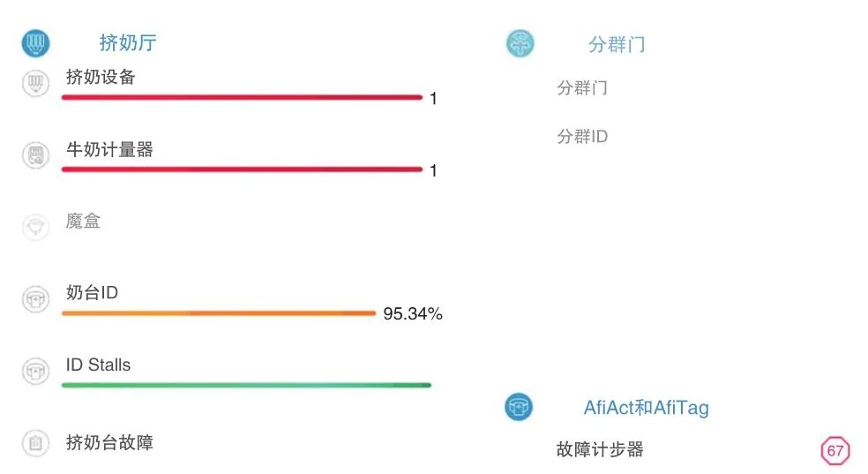868x474 pixels.
Task: Select the 牛奶计量器 milk meter icon
Action: [x=35, y=155]
